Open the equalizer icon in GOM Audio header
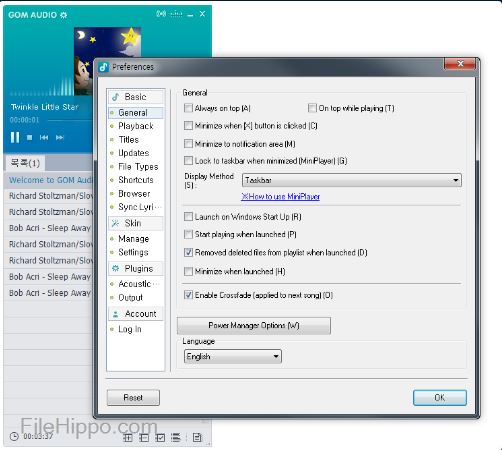Image resolution: width=502 pixels, height=450 pixels. (176, 14)
